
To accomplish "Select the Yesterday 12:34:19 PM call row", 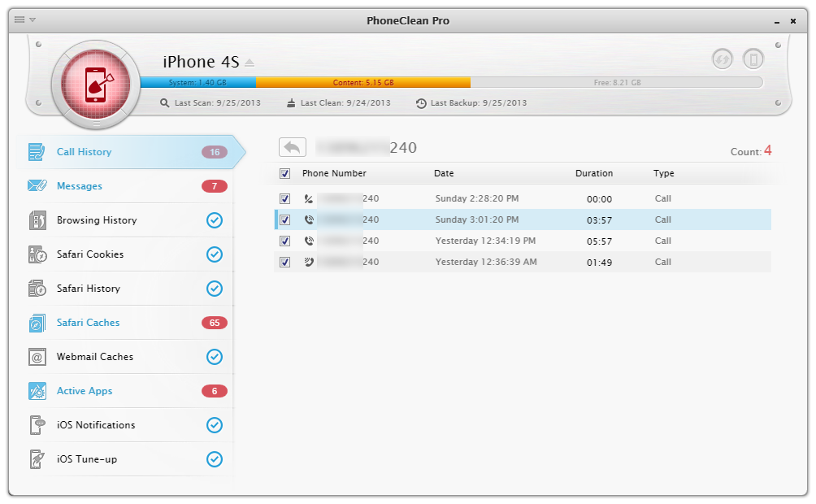I will click(x=485, y=241).
